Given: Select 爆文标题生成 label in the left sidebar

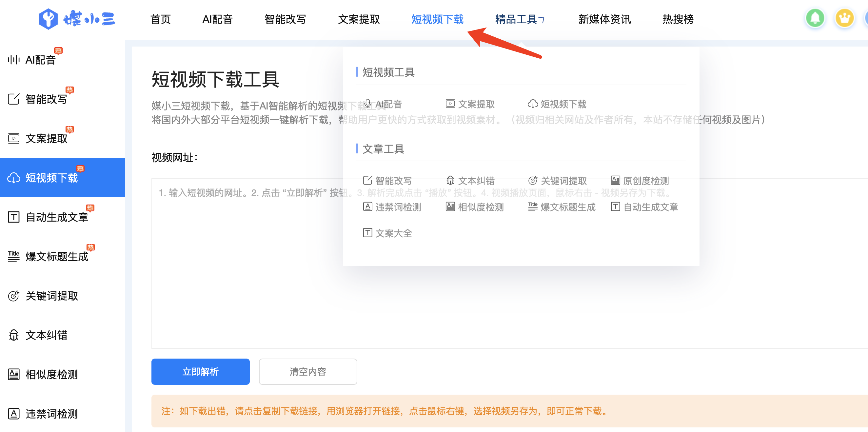Looking at the screenshot, I should [x=57, y=257].
